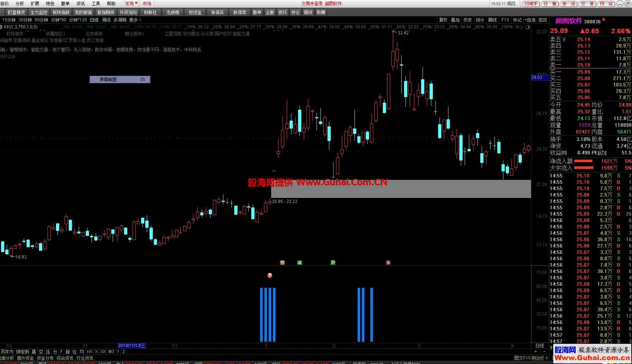Click the 外资流向 toolbar button

[x=128, y=12]
